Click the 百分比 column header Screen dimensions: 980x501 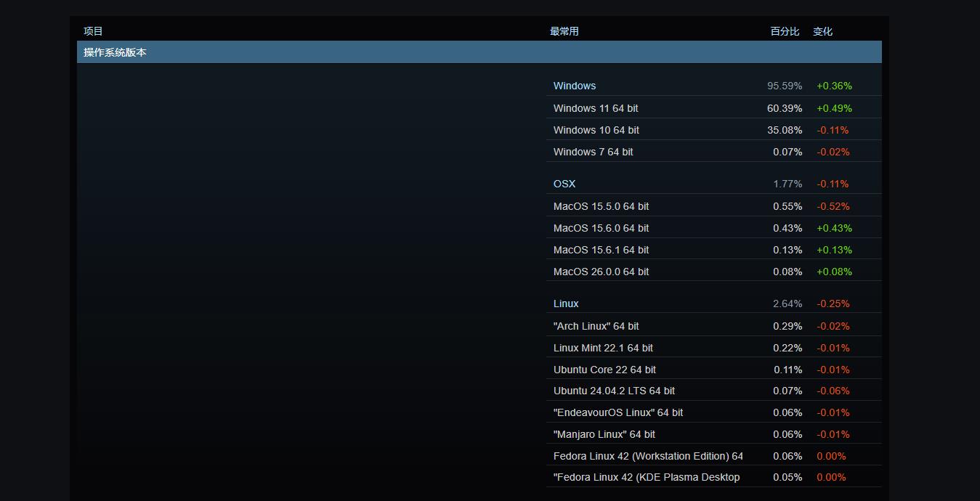[785, 31]
